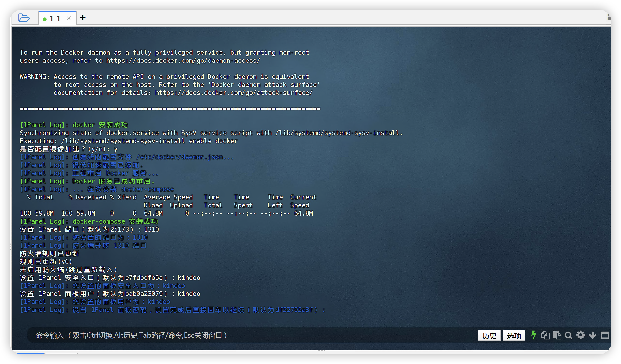This screenshot has width=621, height=364.
Task: Click the 'Executing: /lib/systemd/systemd-sysv-install' line
Action: 129,141
